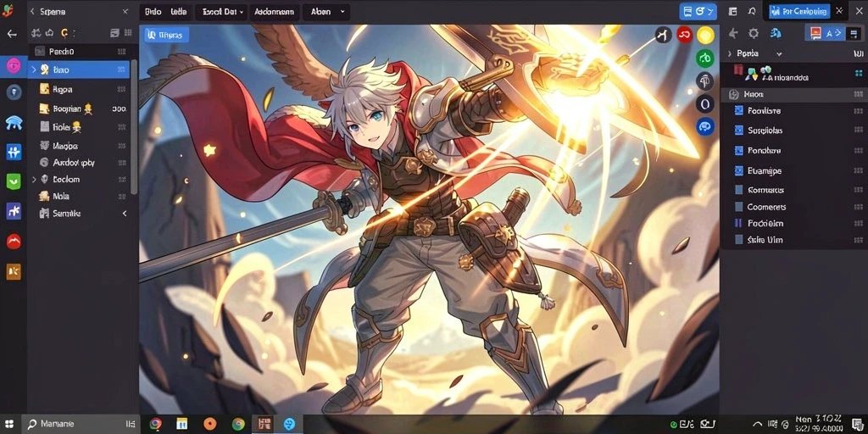
Task: Toggle the purple Pociriaim marker
Action: pyautogui.click(x=738, y=223)
